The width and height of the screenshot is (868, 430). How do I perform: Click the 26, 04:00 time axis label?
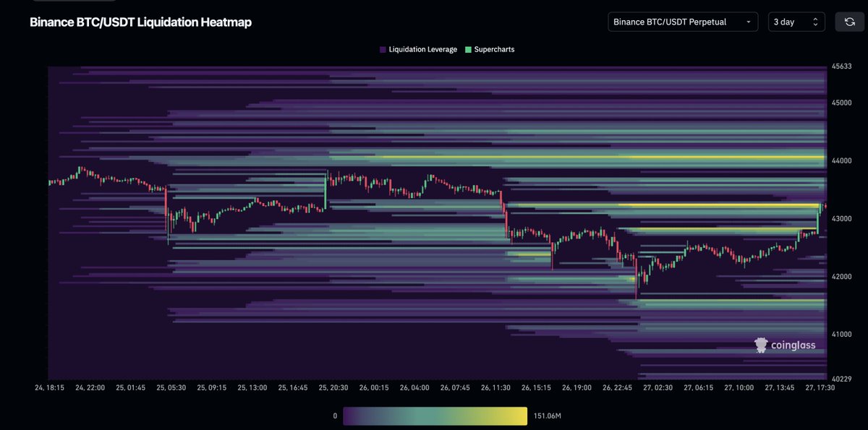pos(414,387)
